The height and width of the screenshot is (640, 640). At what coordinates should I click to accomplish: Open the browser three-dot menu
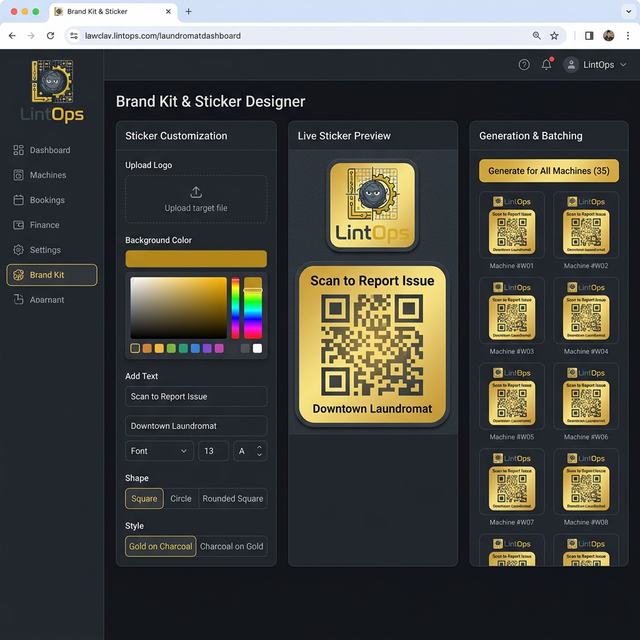[628, 36]
